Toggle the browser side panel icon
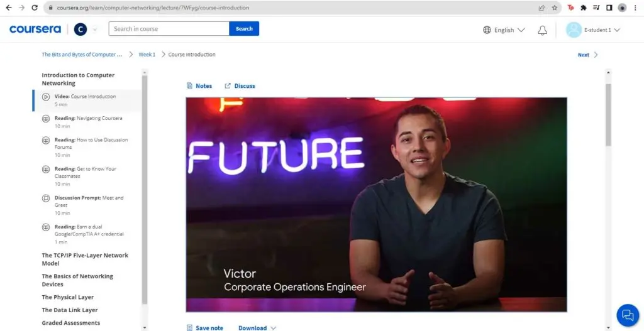The height and width of the screenshot is (331, 644). pyautogui.click(x=609, y=8)
